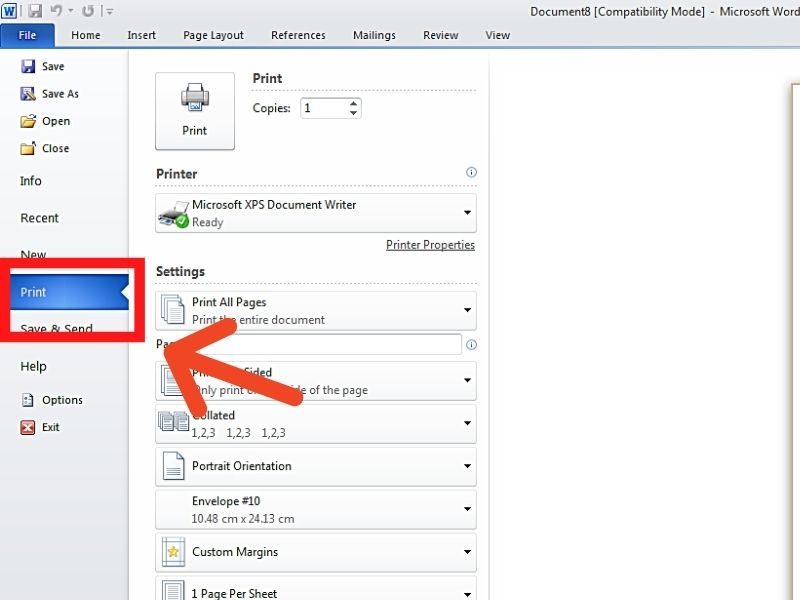Click Exit to quit Word
The image size is (800, 600).
40,427
